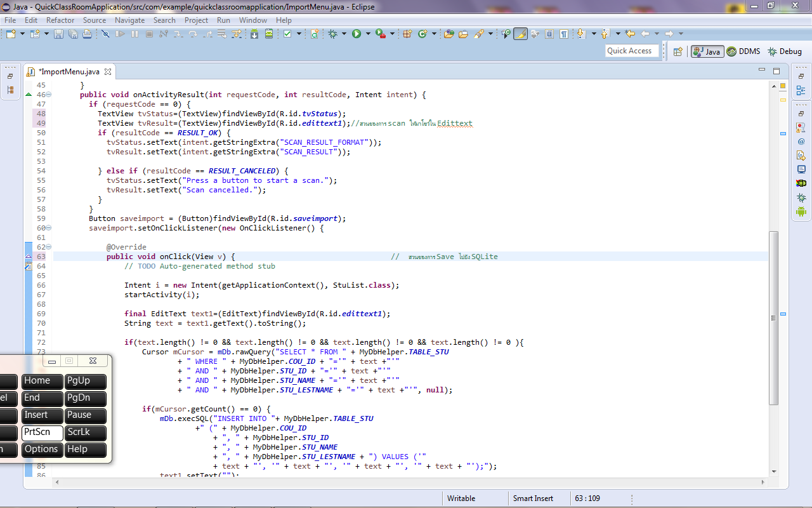
Task: Toggle Mark Occurrences highlighter button
Action: tap(520, 34)
